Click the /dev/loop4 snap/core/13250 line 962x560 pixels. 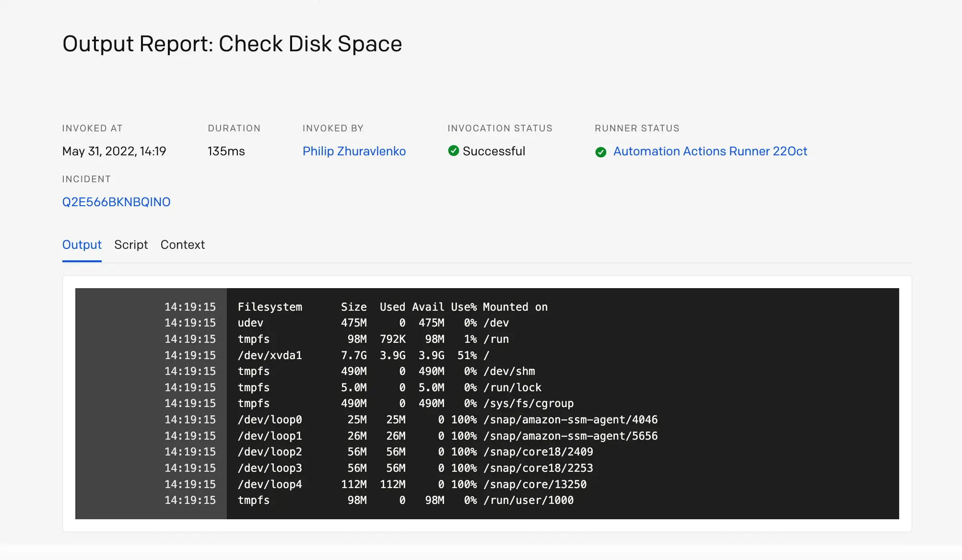pos(411,484)
